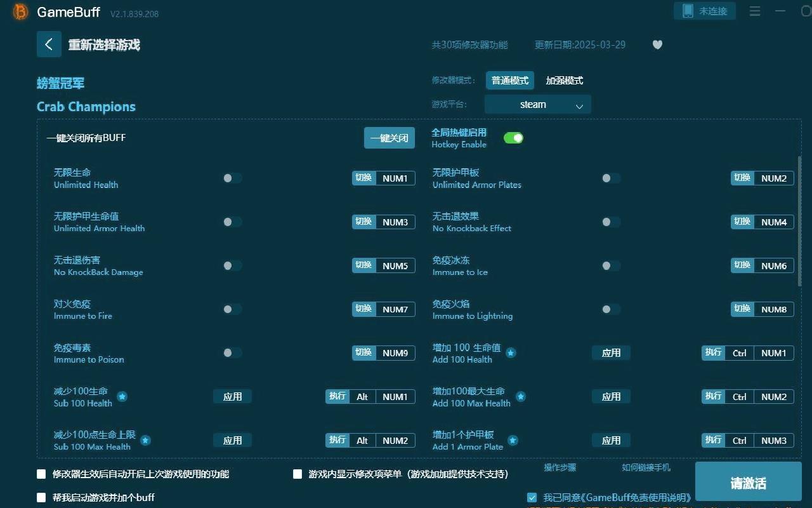Viewport: 812px width, 508px height.
Task: Enable Immune to Poison switch
Action: (232, 352)
